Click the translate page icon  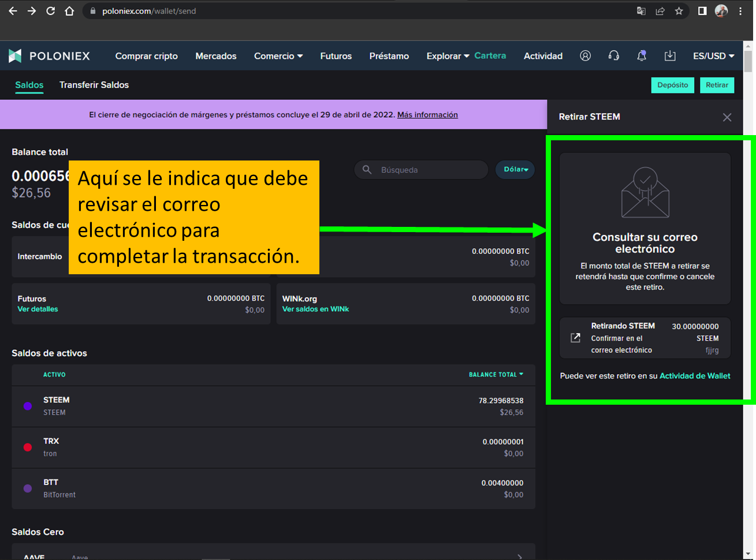(641, 11)
